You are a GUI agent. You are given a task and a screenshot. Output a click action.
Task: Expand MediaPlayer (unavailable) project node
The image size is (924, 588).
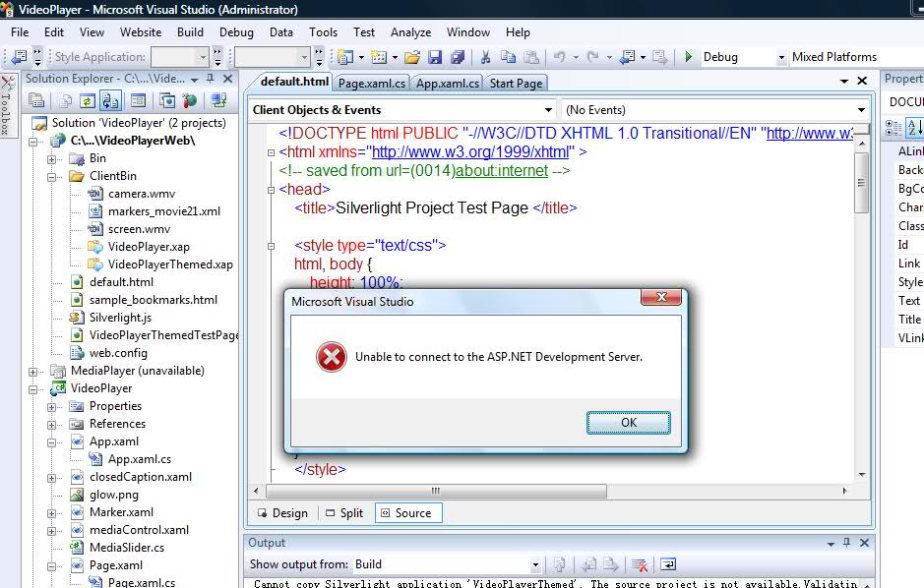point(33,372)
